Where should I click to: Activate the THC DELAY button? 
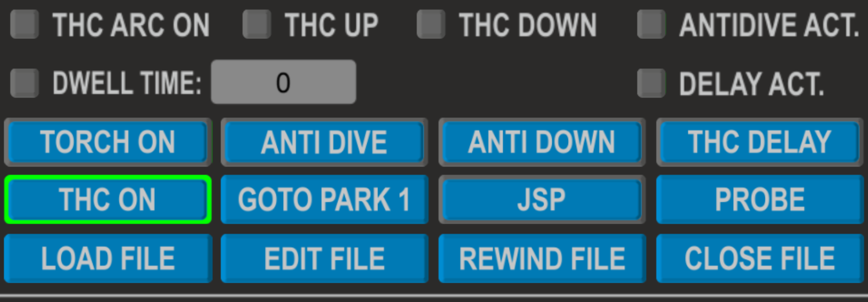point(760,142)
